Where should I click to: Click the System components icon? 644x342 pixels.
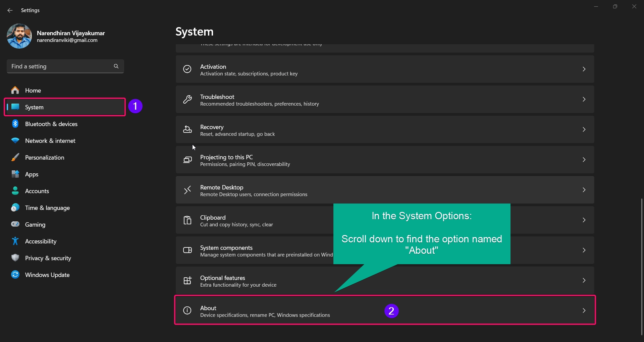[187, 250]
